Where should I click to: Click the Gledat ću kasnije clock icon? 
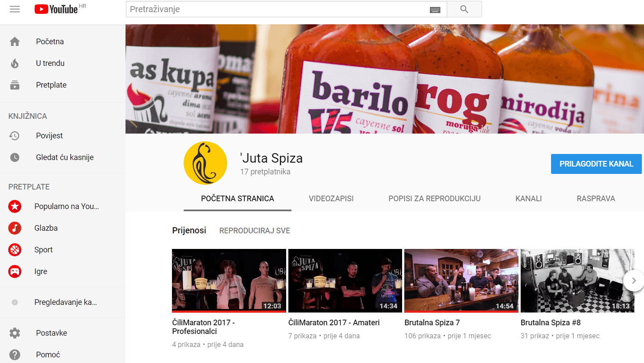(x=15, y=157)
